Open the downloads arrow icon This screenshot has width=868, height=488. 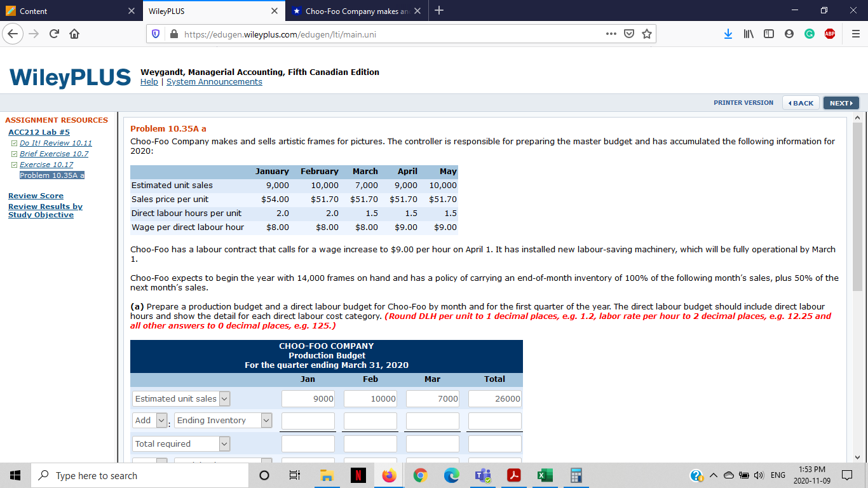pos(728,34)
